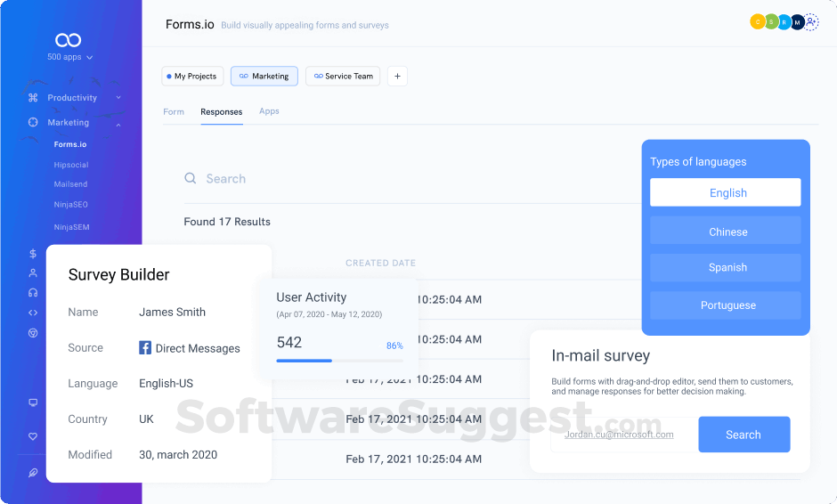Open Forms.io in sidebar
The image size is (837, 504).
point(70,144)
